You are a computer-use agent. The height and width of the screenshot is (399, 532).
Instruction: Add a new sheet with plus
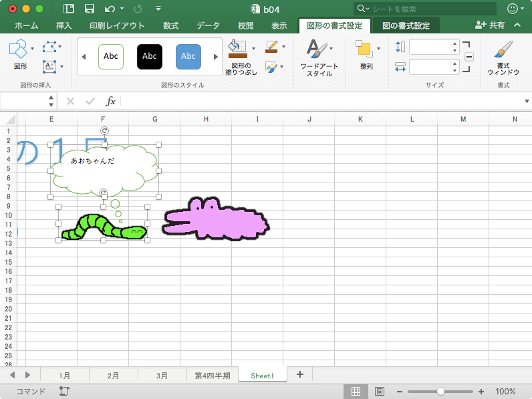coord(300,374)
